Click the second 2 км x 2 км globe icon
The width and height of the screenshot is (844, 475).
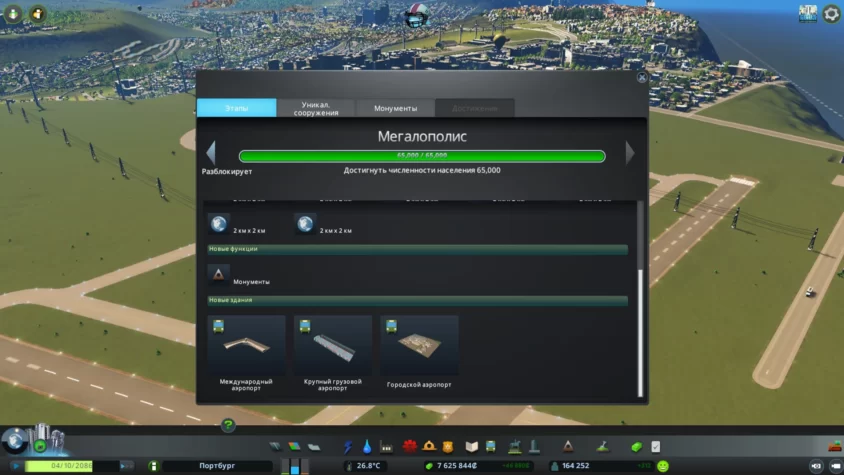tap(305, 223)
